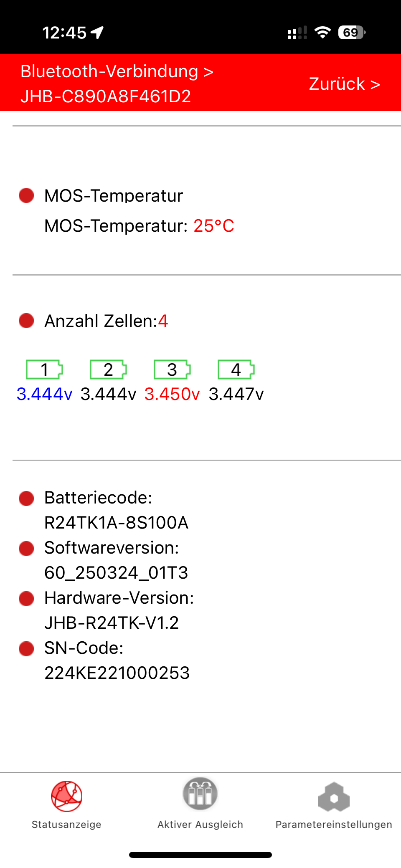Select the cell 4 battery icon
The image size is (401, 868).
pos(236,369)
